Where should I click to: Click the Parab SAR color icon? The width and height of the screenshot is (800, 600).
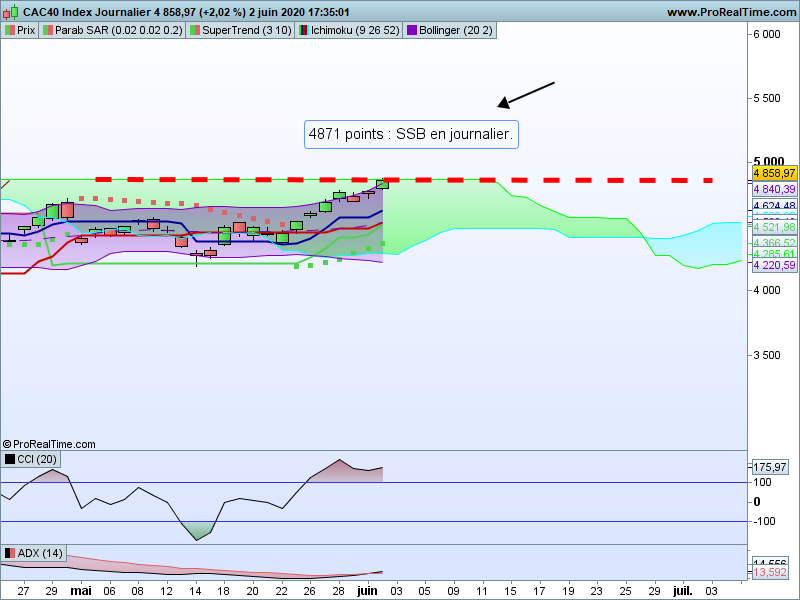click(48, 30)
